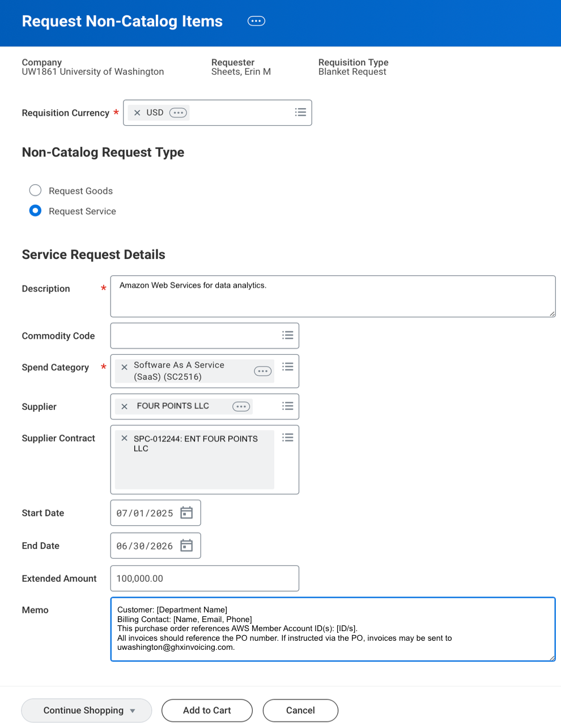Open related actions for FOUR POINTS LLC supplier
The image size is (561, 728).
coord(241,406)
